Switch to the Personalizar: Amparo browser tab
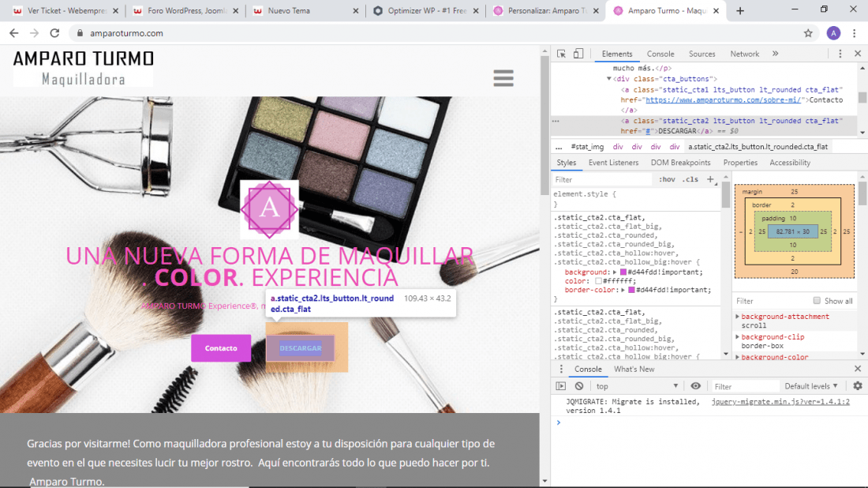The height and width of the screenshot is (488, 868). pos(545,10)
